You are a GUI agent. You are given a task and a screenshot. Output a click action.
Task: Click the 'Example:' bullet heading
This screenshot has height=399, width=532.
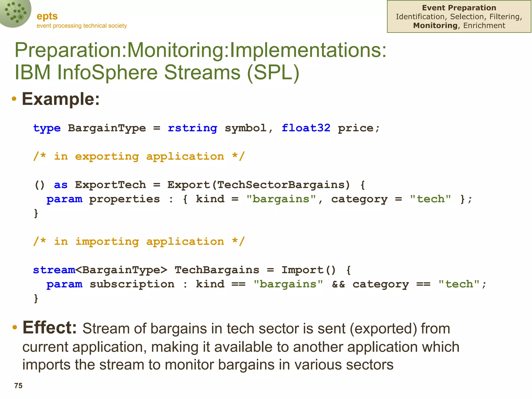tap(61, 99)
